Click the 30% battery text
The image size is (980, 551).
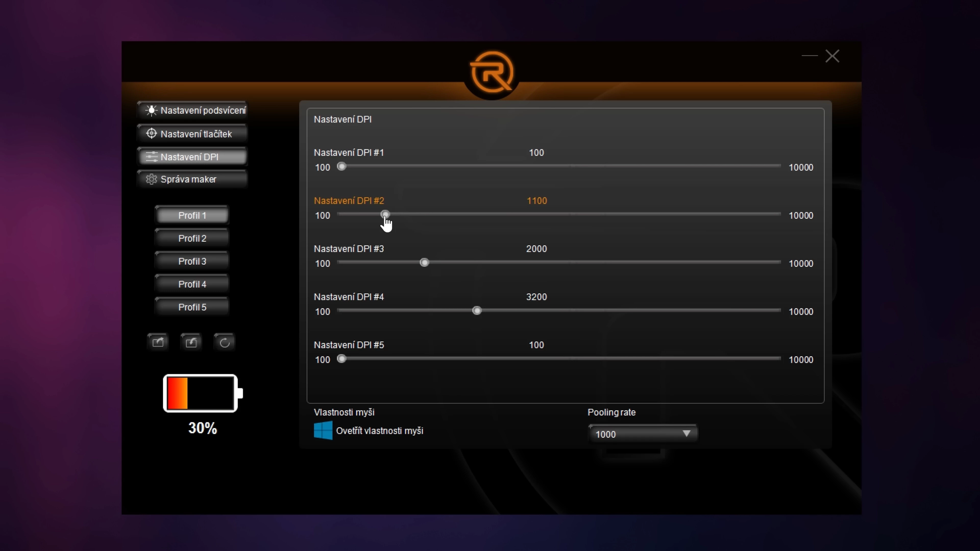pos(203,428)
